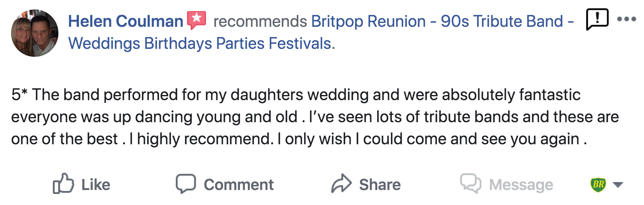Click the red star recommendation badge
The image size is (644, 205).
(x=197, y=20)
